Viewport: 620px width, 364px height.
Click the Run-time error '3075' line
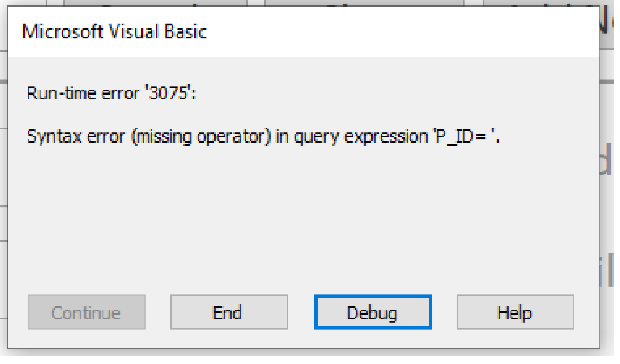[x=112, y=93]
